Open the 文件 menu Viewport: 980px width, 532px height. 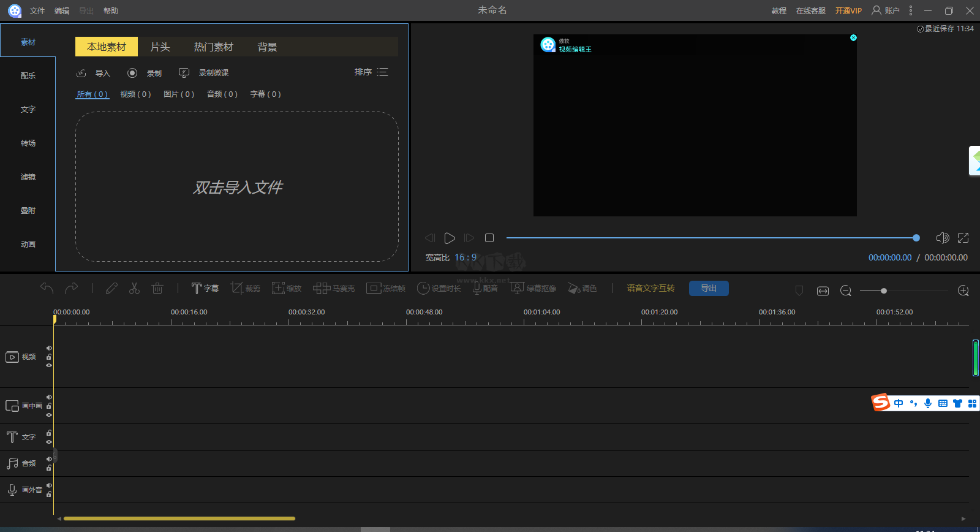(37, 11)
